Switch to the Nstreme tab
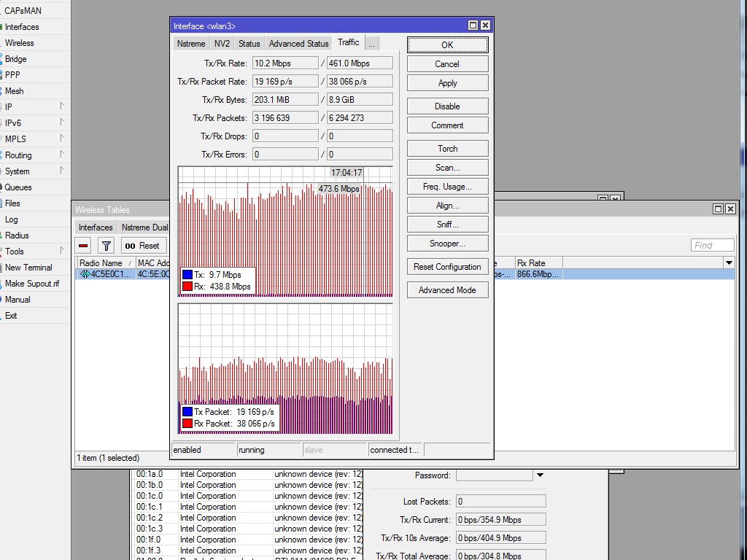The width and height of the screenshot is (747, 560). [x=191, y=44]
